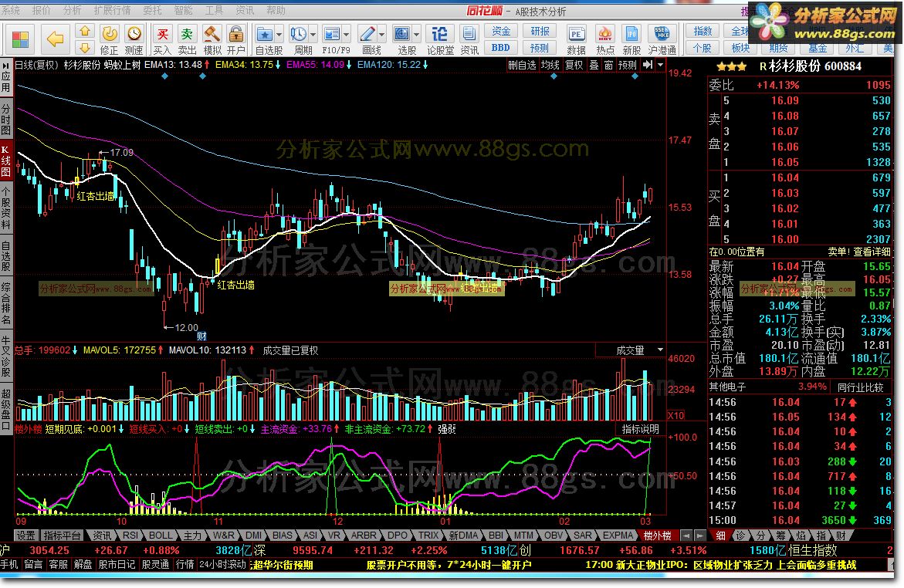This screenshot has width=904, height=588.
Task: Click the colorful home grid icon
Action: (20, 39)
